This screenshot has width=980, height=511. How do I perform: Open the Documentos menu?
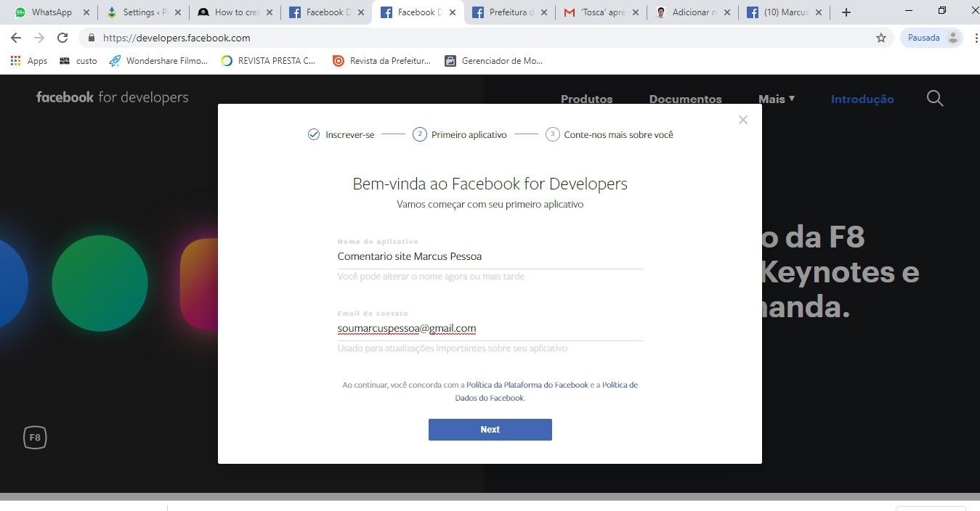(x=685, y=99)
